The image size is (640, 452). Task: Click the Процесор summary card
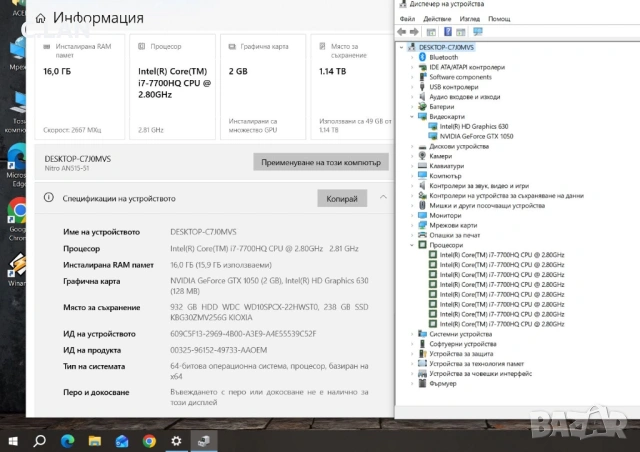click(172, 87)
